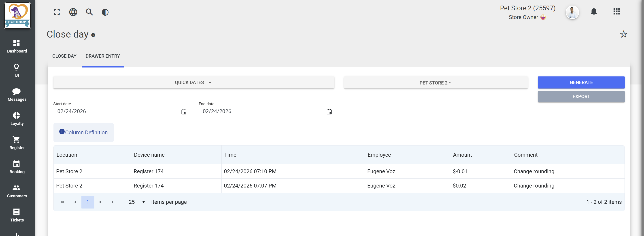Viewport: 644px width, 236px height.
Task: Select the Drawer Entry tab
Action: coord(102,56)
